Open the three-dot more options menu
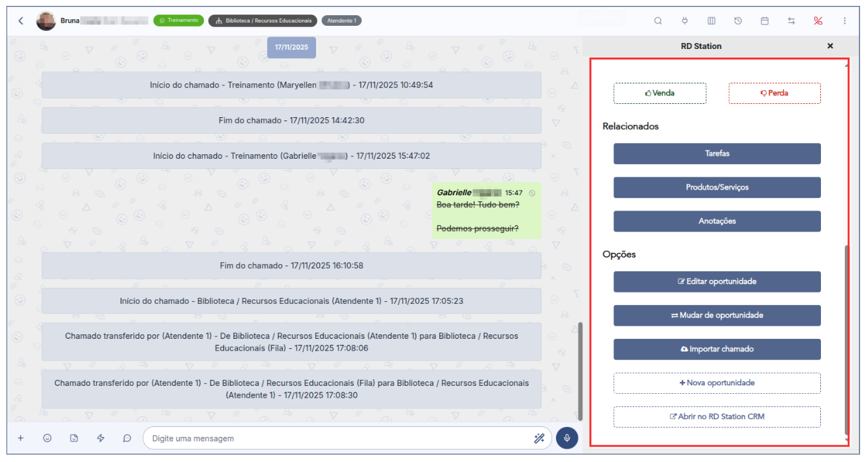Viewport: 868px width, 462px height. click(845, 21)
